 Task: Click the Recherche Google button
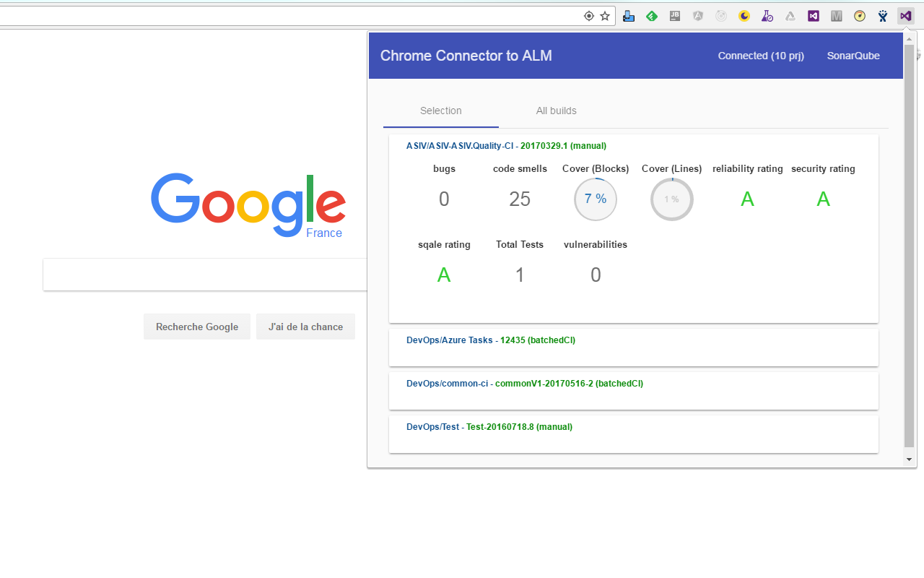point(197,327)
